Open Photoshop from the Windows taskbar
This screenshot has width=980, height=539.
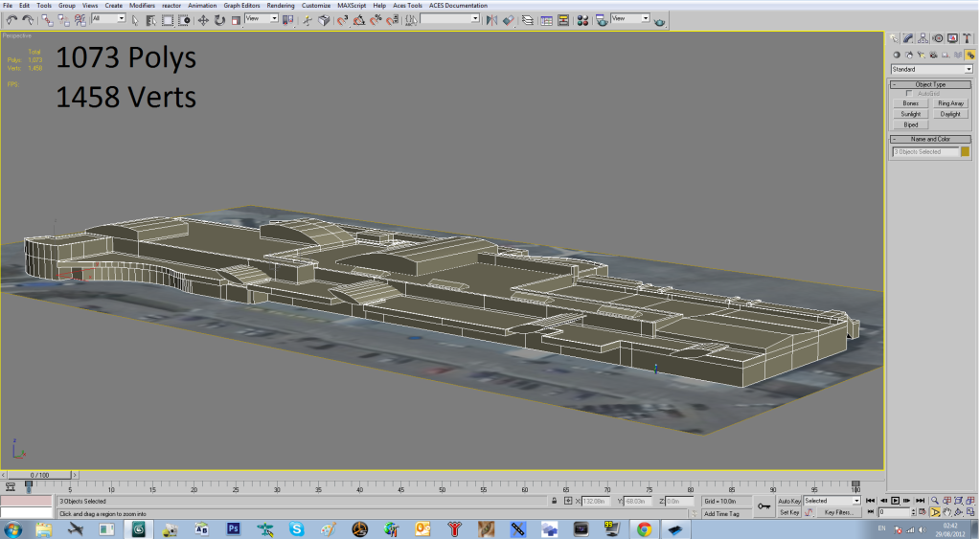pyautogui.click(x=233, y=528)
